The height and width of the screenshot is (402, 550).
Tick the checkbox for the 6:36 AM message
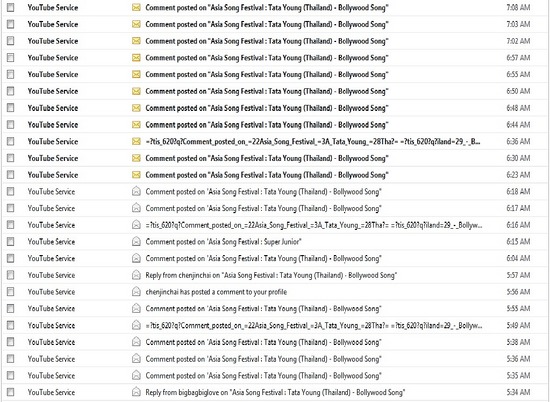click(x=11, y=141)
